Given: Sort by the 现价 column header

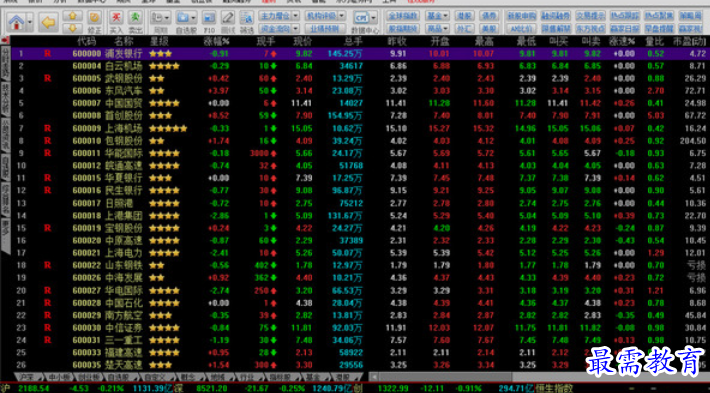Looking at the screenshot, I should tap(302, 41).
